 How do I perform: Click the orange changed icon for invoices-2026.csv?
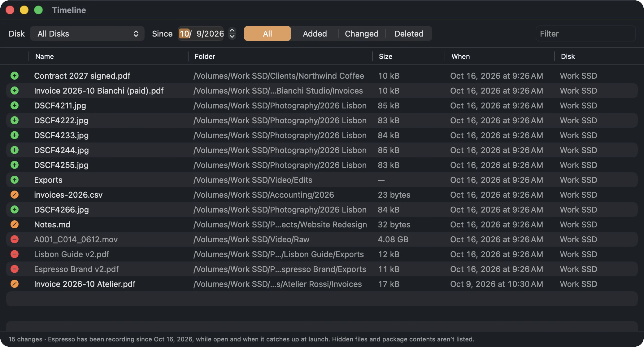[15, 195]
